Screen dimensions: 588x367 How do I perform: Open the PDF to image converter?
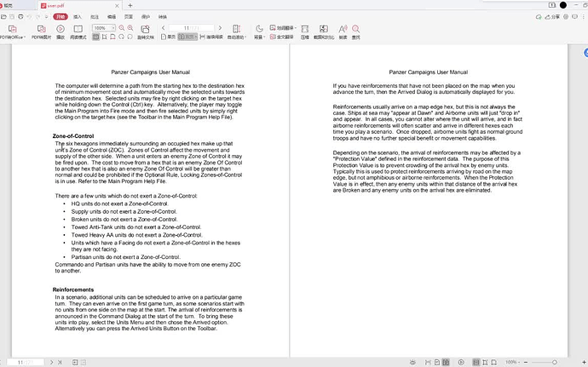click(x=41, y=32)
